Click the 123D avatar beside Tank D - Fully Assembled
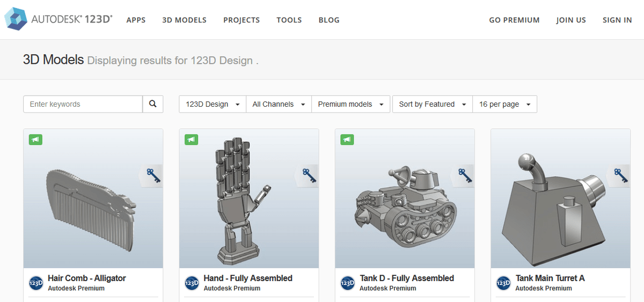The width and height of the screenshot is (644, 302). coord(348,283)
